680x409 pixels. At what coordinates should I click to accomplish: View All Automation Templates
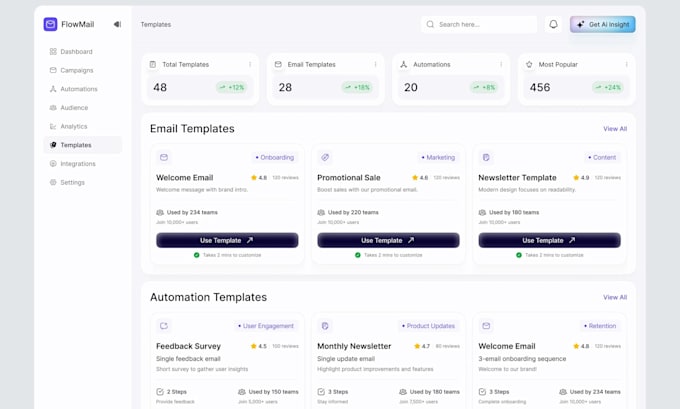615,297
